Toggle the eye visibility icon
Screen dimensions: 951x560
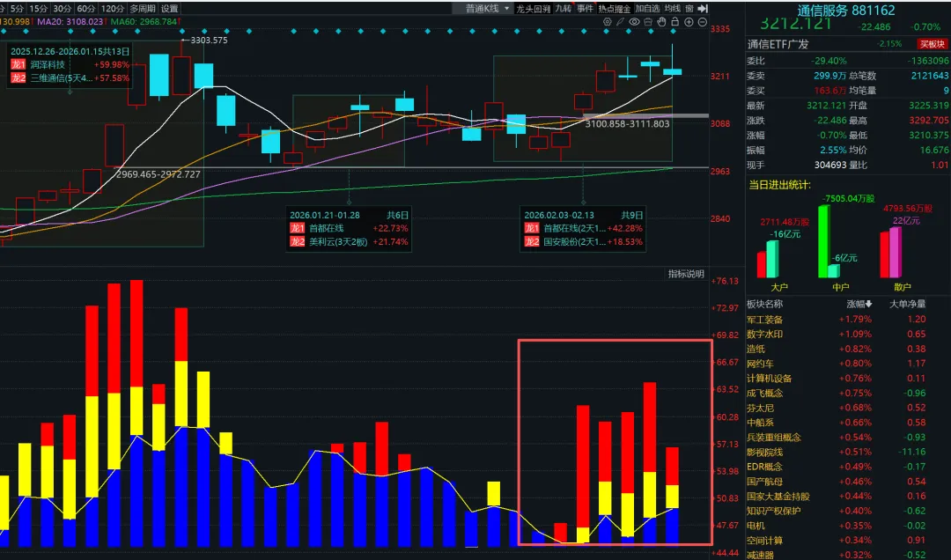tap(634, 22)
